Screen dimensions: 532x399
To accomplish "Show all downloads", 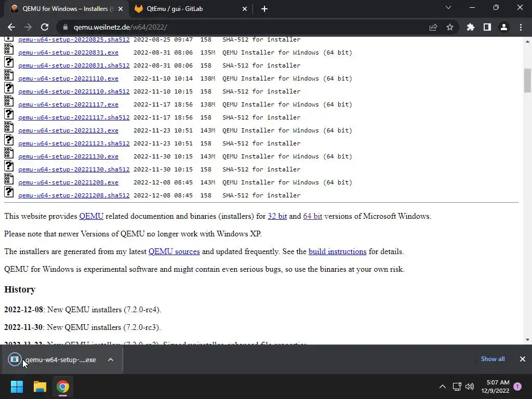I will 493,359.
